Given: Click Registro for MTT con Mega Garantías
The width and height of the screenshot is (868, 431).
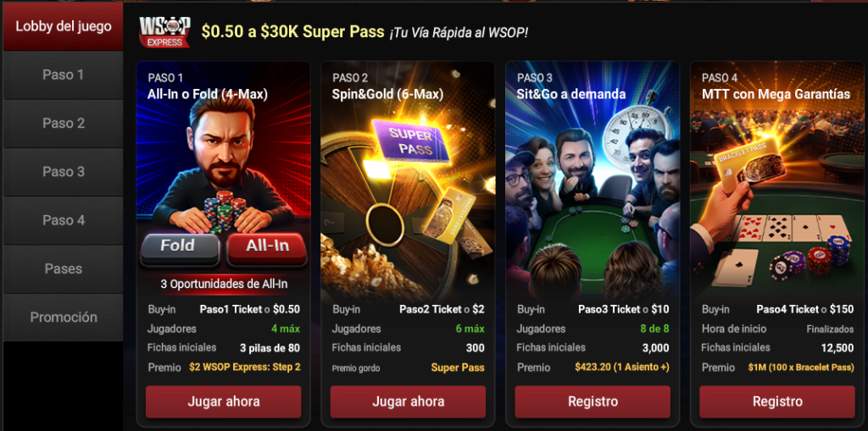Looking at the screenshot, I should (x=777, y=401).
